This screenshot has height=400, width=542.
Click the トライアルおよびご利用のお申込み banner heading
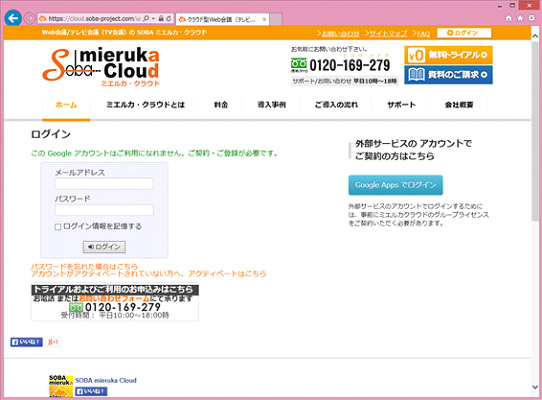[x=115, y=289]
